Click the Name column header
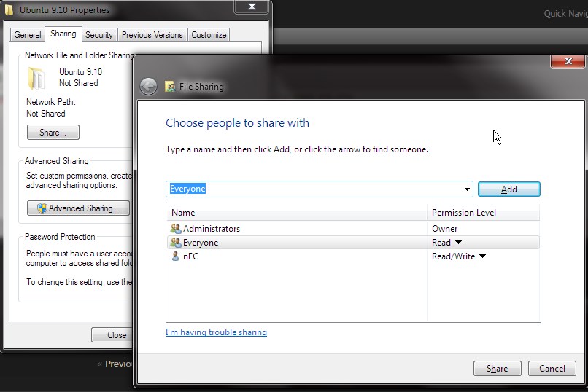The image size is (588, 392). click(296, 212)
